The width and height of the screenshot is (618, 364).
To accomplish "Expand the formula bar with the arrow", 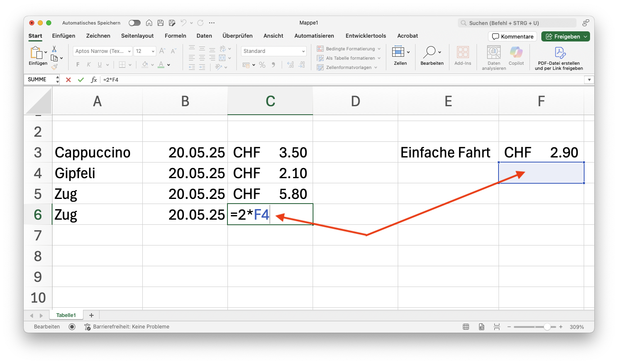I will click(x=589, y=80).
